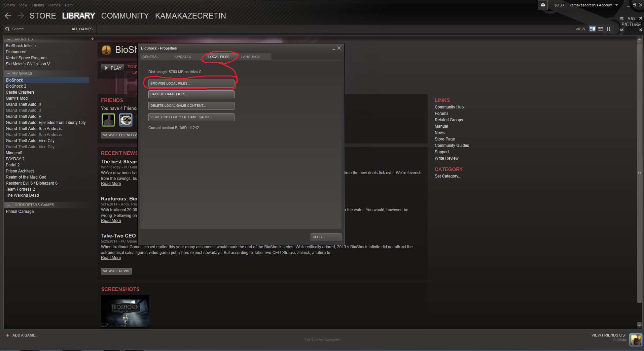This screenshot has width=644, height=351.
Task: Click View All Friends button
Action: (x=119, y=135)
